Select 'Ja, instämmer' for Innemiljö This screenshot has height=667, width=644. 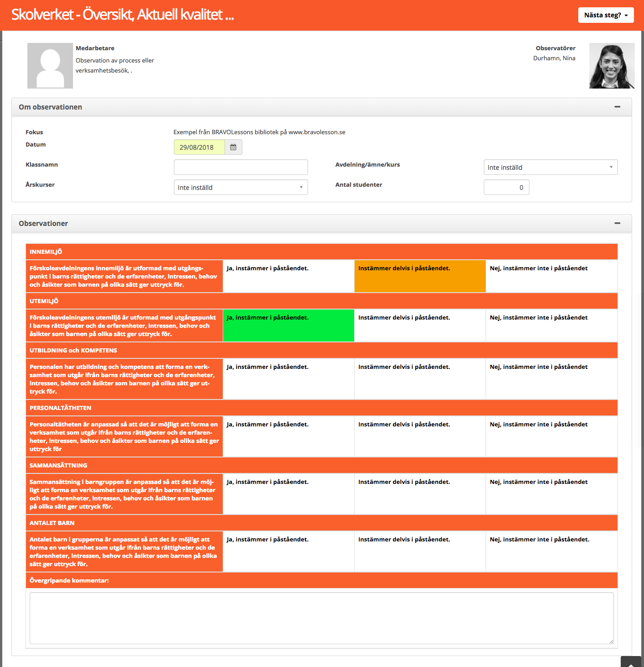pyautogui.click(x=288, y=276)
